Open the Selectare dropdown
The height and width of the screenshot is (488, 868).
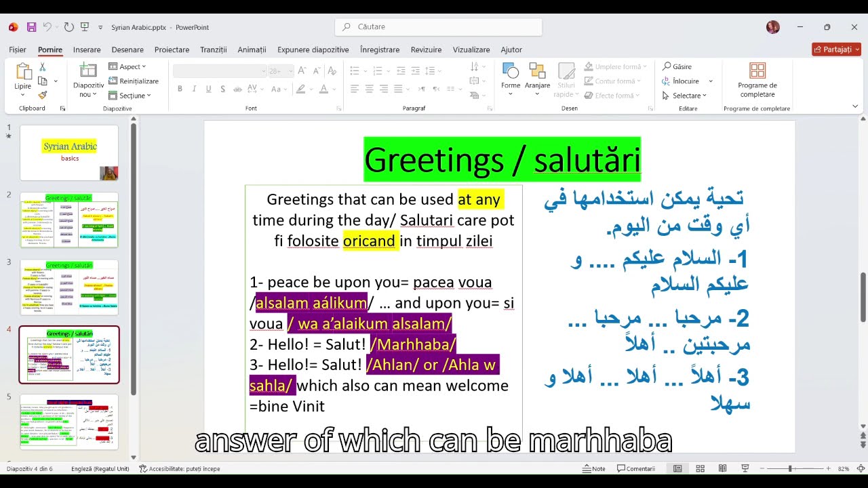pyautogui.click(x=684, y=96)
